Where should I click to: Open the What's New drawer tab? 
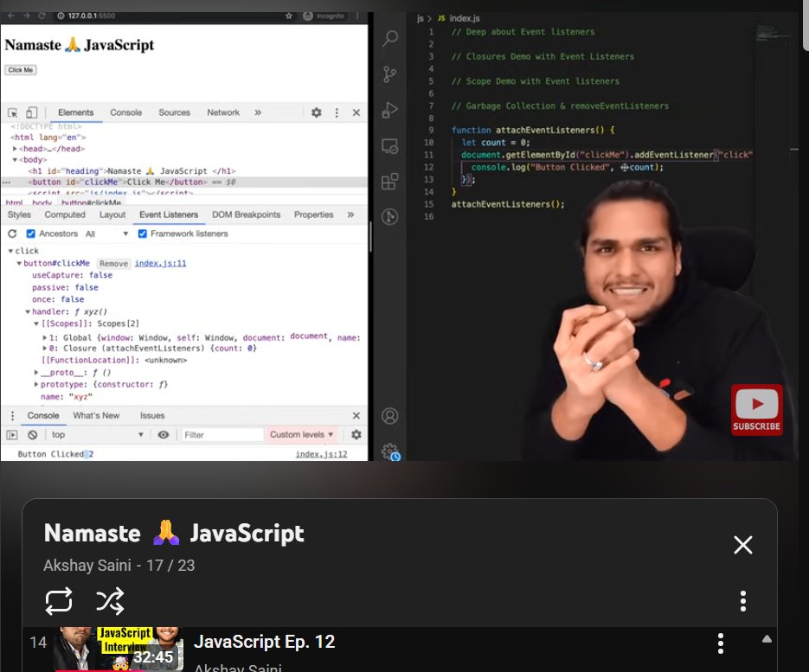click(96, 416)
